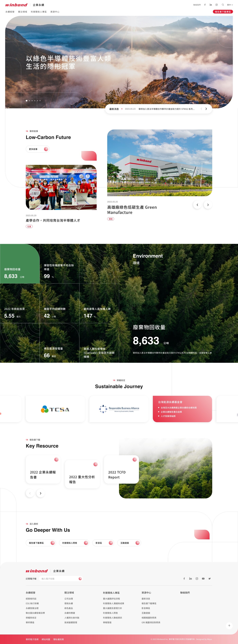Open footer Twitter icon
Screen dimensions: 238x644
coord(210,578)
